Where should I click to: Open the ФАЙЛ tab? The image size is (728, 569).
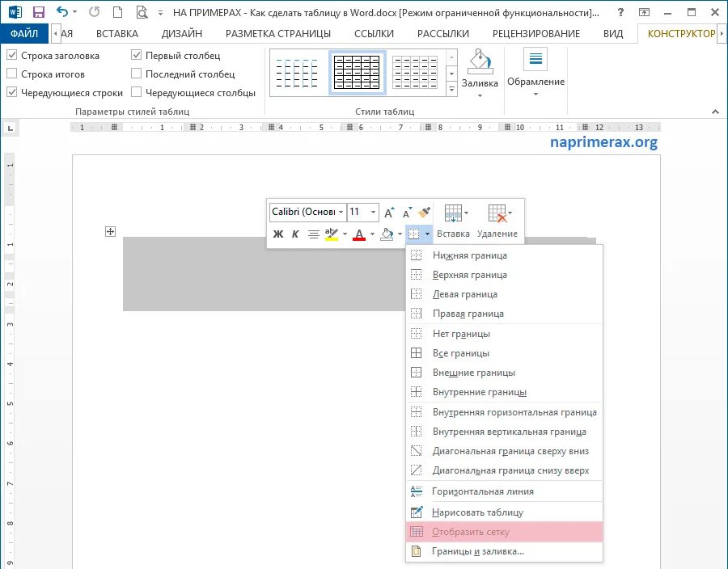tap(24, 33)
